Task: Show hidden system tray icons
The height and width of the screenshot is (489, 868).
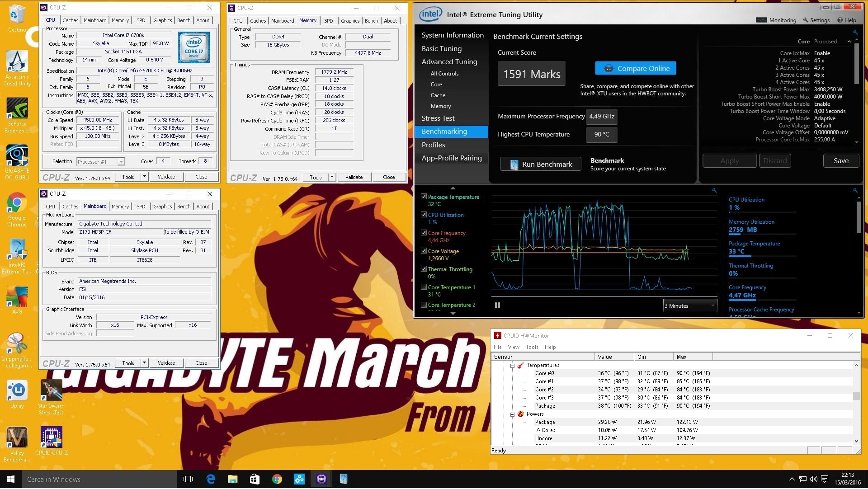Action: click(792, 480)
